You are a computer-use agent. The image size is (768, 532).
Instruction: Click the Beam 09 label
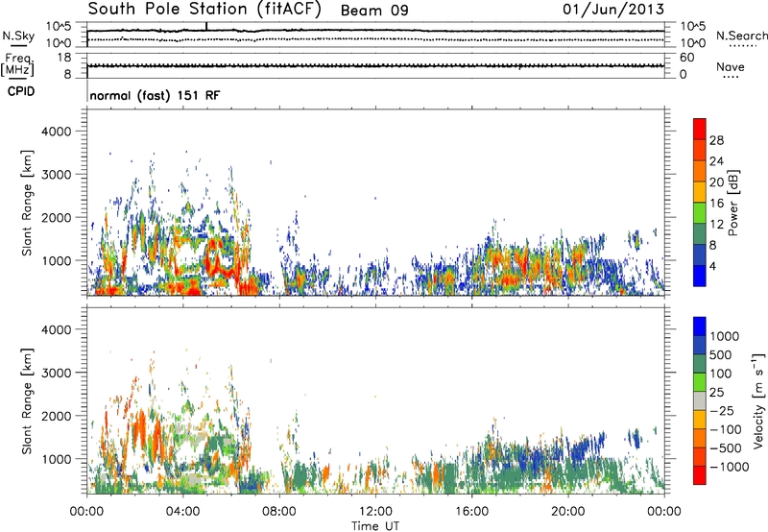(374, 11)
